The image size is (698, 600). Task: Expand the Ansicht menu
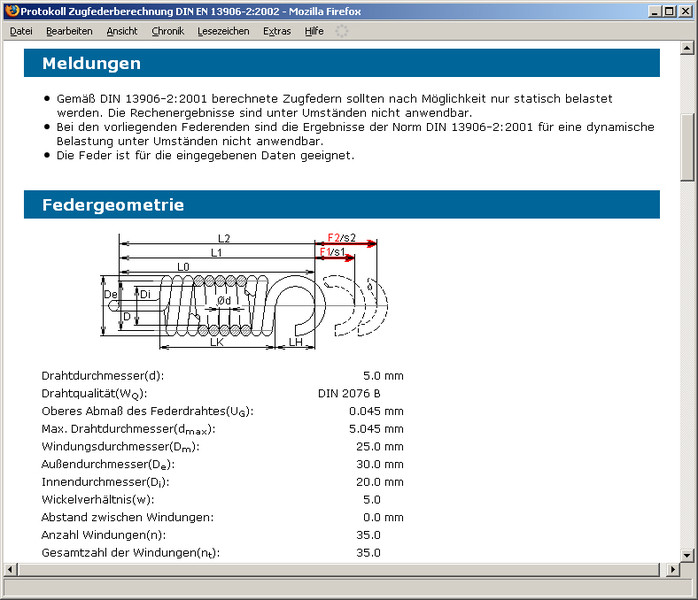pos(122,31)
